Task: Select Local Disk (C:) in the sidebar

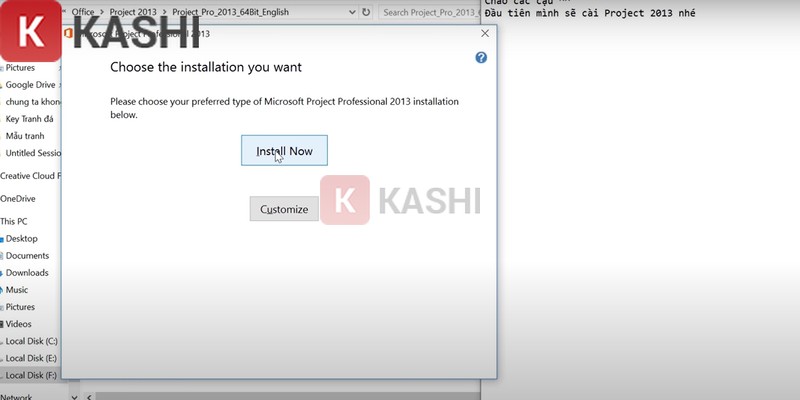Action: [31, 341]
